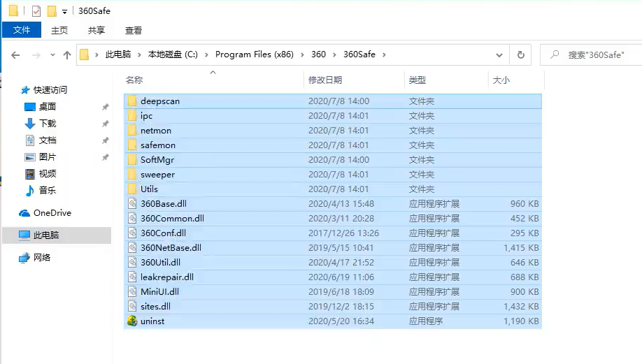
Task: Expand chevron after 360Safe in breadcrumb
Action: point(384,54)
